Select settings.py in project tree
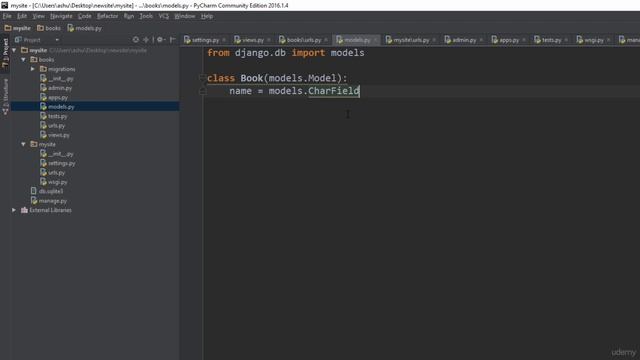 61,163
